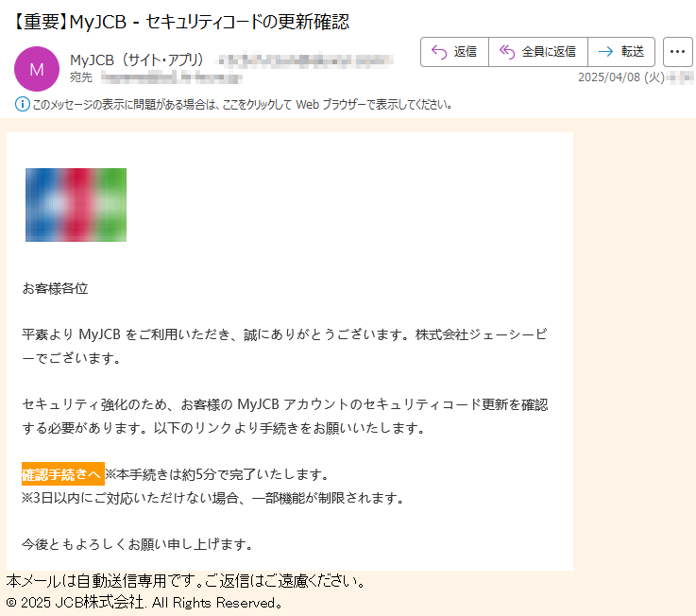Click the blurred JCB logo image
Image resolution: width=696 pixels, height=616 pixels.
[76, 205]
